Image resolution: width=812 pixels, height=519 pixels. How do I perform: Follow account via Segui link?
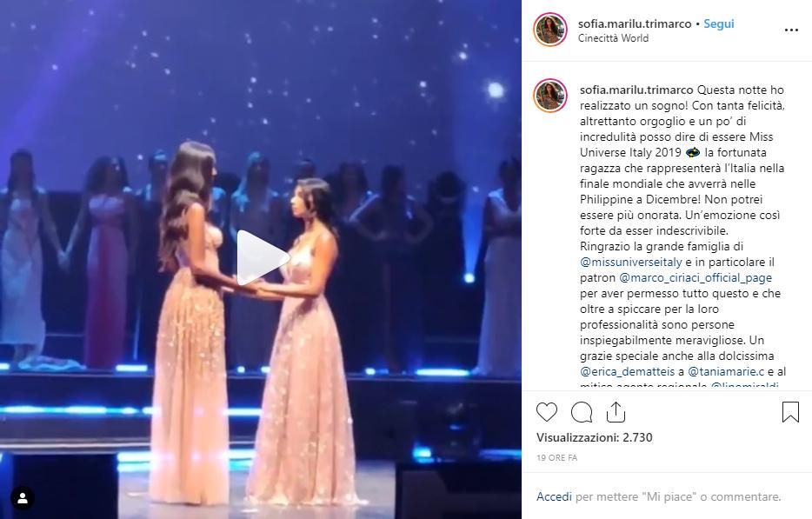pyautogui.click(x=718, y=23)
